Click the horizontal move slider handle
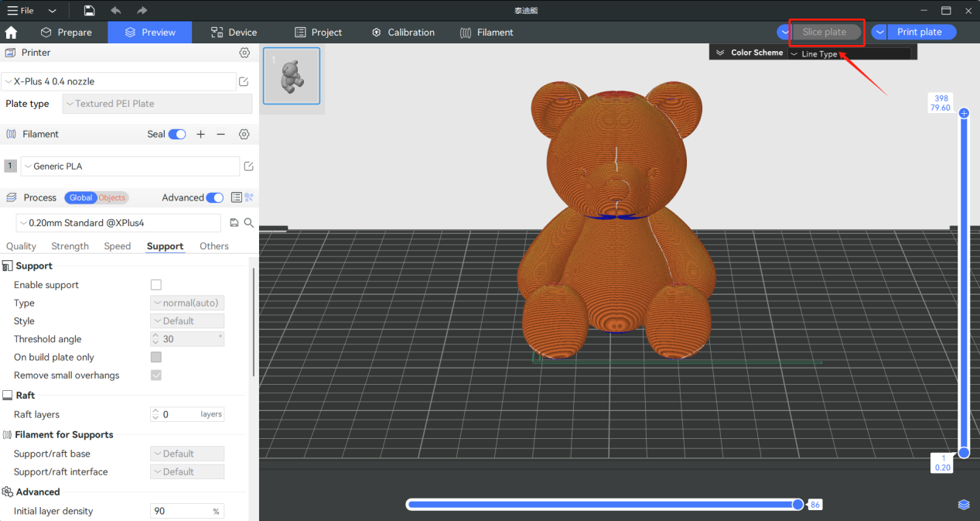The height and width of the screenshot is (521, 980). [797, 505]
